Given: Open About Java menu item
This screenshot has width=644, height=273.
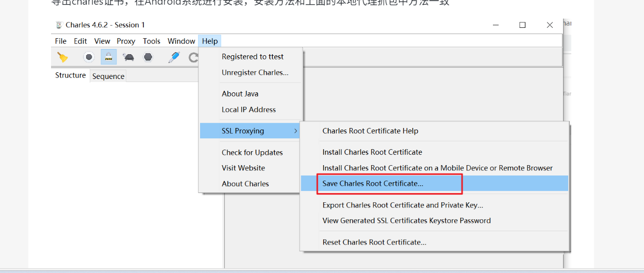Looking at the screenshot, I should coord(251,94).
